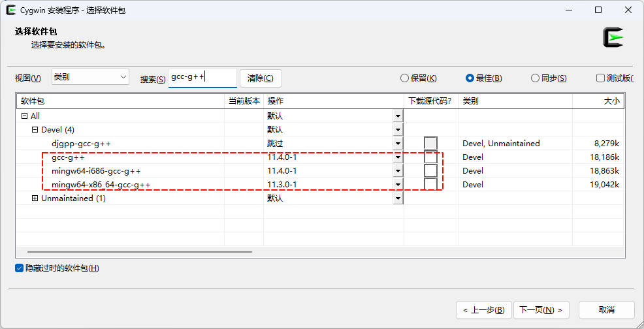644x329 pixels.
Task: Uncheck 隐藏过时的软件包(H) checkbox
Action: click(19, 268)
